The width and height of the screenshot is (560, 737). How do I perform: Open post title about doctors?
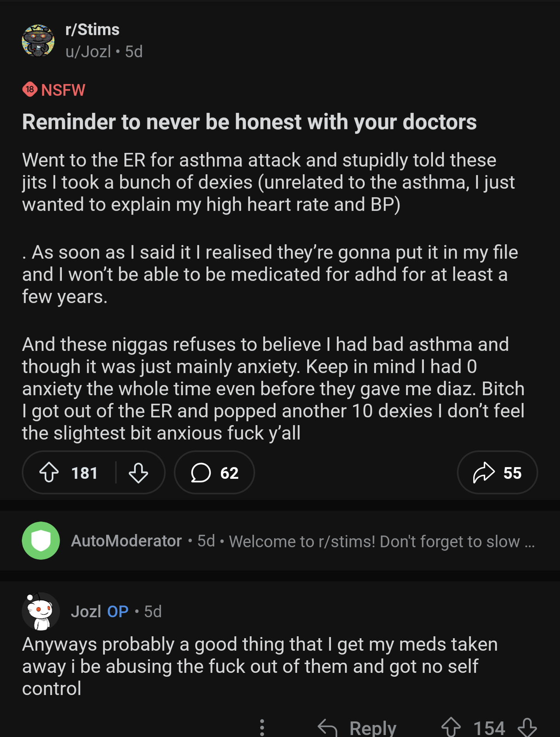(x=249, y=122)
